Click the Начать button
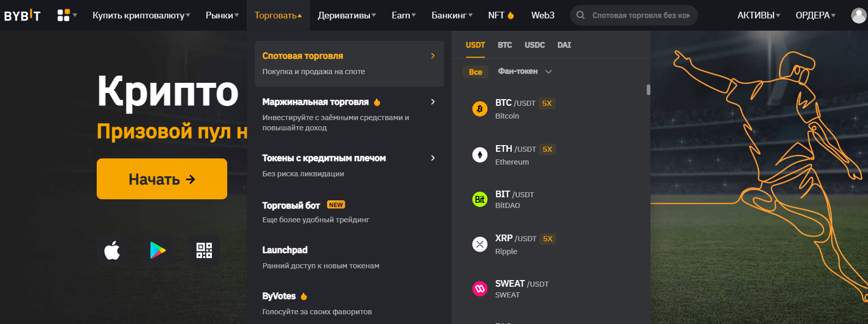The height and width of the screenshot is (324, 868). click(x=162, y=179)
